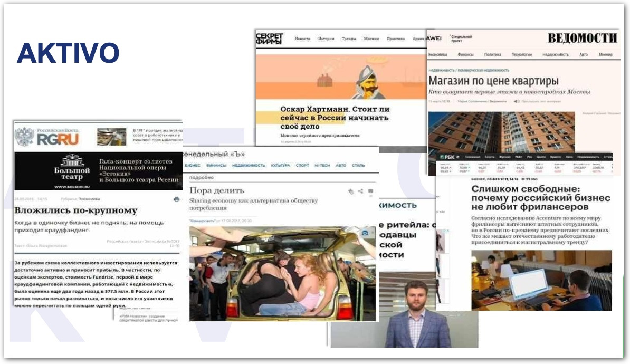Click the share icon on Kommersant article

pyautogui.click(x=360, y=191)
